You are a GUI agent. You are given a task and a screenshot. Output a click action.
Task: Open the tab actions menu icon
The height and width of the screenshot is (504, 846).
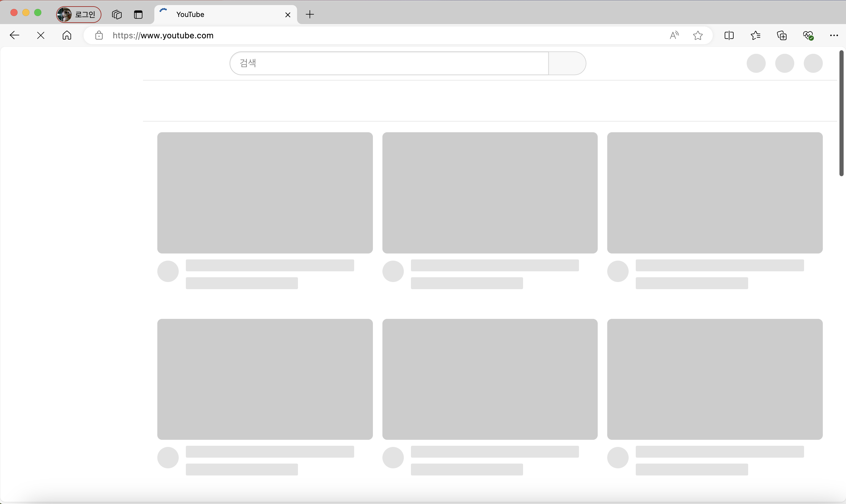point(138,15)
